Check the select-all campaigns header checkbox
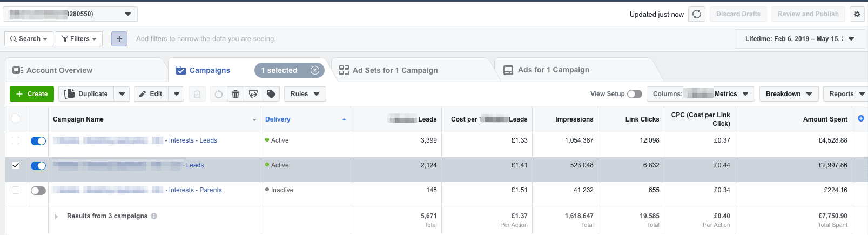868x235 pixels. [16, 119]
